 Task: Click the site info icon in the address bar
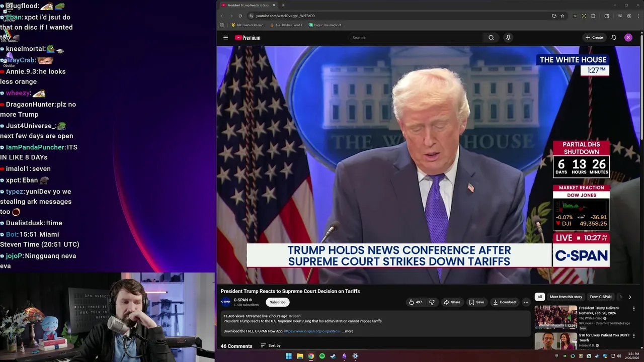point(251,16)
